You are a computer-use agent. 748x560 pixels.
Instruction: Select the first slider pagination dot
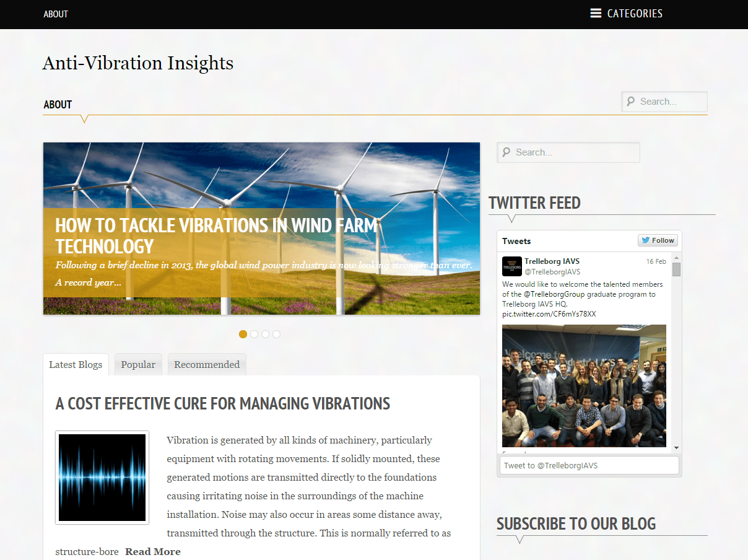click(243, 334)
